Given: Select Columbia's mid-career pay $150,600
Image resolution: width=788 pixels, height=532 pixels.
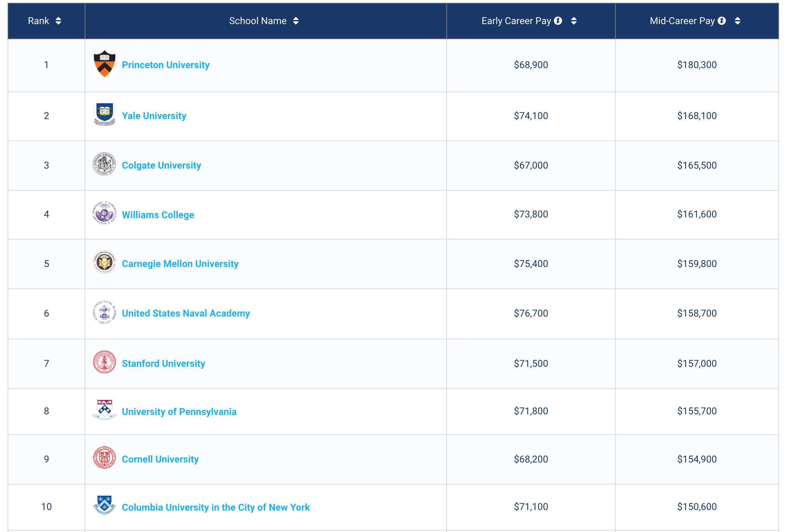Looking at the screenshot, I should (697, 507).
